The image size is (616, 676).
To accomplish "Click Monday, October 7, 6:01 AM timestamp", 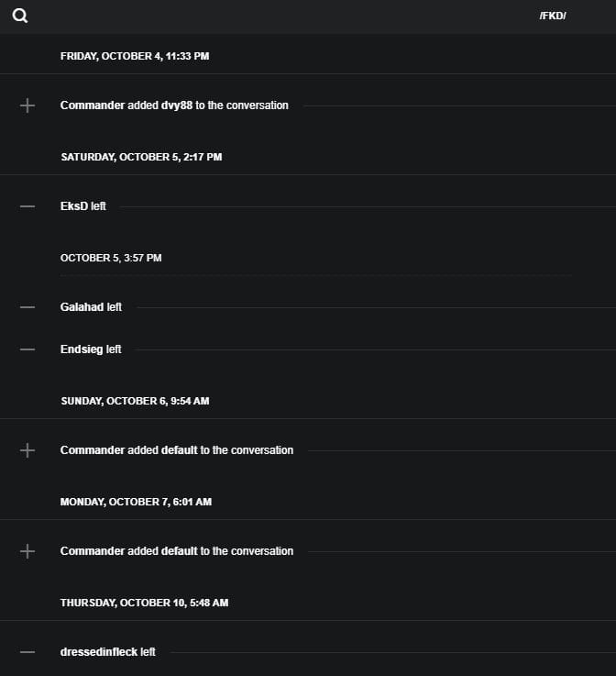I will 136,502.
